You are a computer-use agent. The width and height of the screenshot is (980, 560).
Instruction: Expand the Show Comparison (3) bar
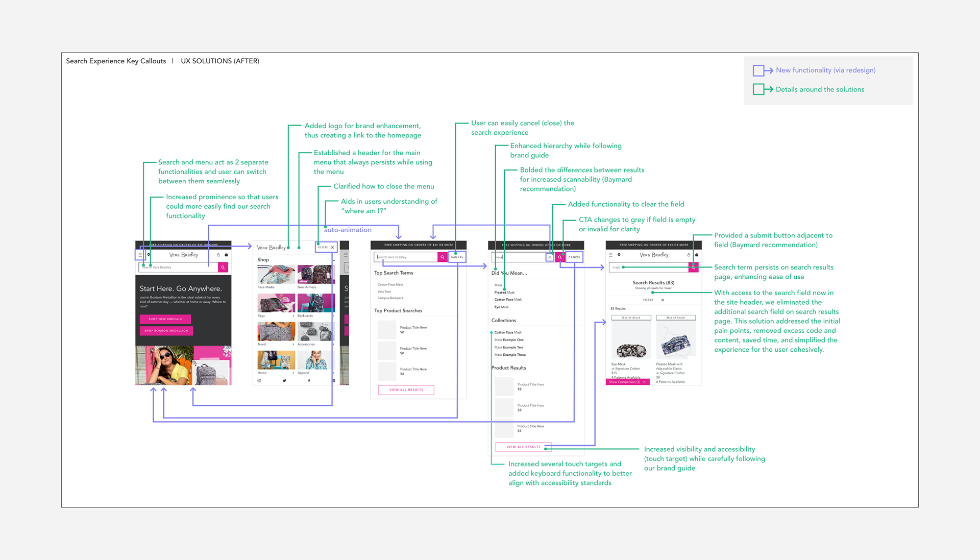[x=628, y=382]
